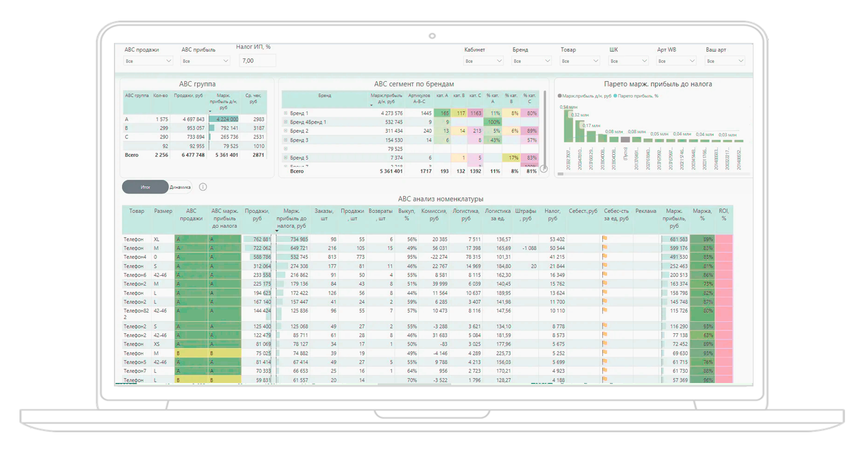Click flag icon in row with sales 125 400
Viewport: 868px width, 450px height.
605,326
